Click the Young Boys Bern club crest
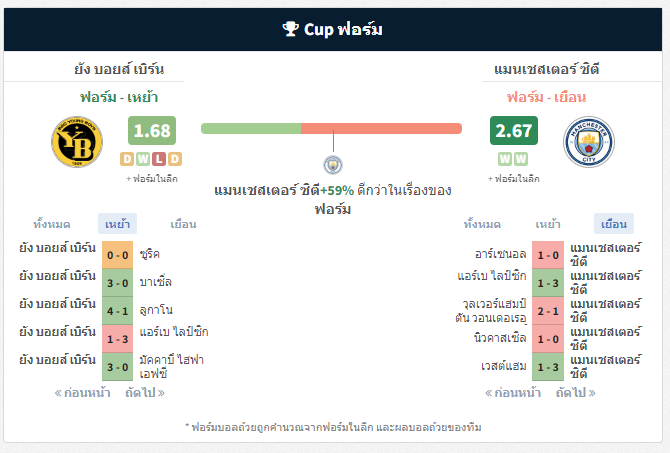This screenshot has height=453, width=670. tap(77, 141)
